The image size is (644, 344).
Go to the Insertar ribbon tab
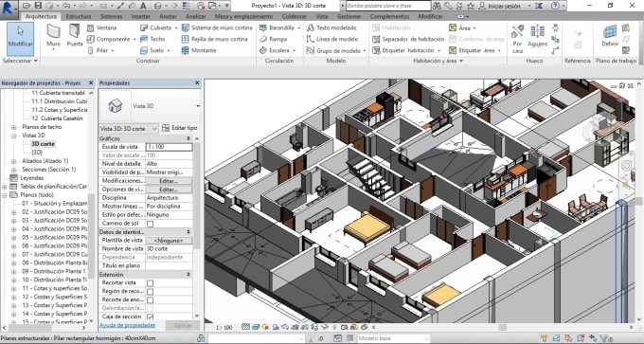[140, 16]
